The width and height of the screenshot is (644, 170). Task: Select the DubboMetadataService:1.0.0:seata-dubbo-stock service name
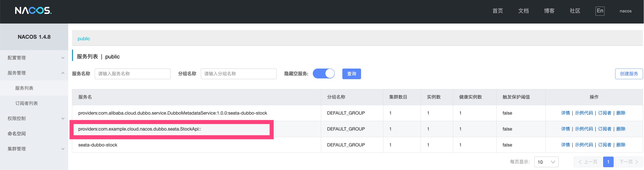click(173, 113)
